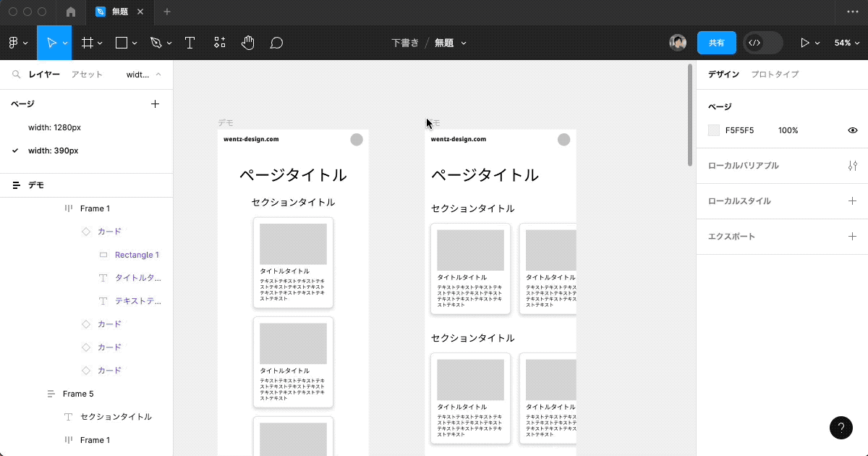Switch to the アセット tab
The image size is (868, 456).
[87, 75]
